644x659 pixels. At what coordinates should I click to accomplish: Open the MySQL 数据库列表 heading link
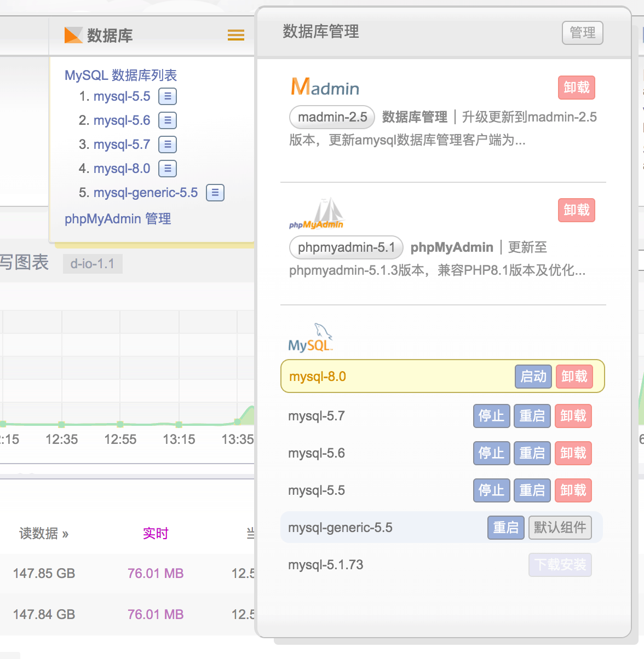[120, 75]
